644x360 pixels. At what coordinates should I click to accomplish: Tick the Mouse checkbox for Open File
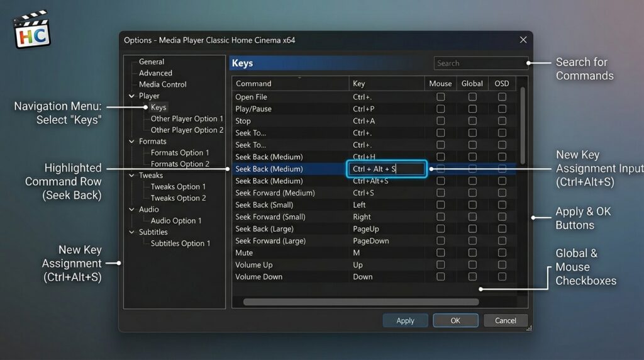441,97
